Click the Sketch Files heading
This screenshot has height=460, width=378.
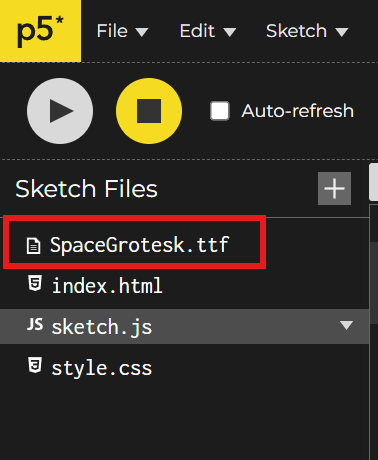tap(86, 189)
